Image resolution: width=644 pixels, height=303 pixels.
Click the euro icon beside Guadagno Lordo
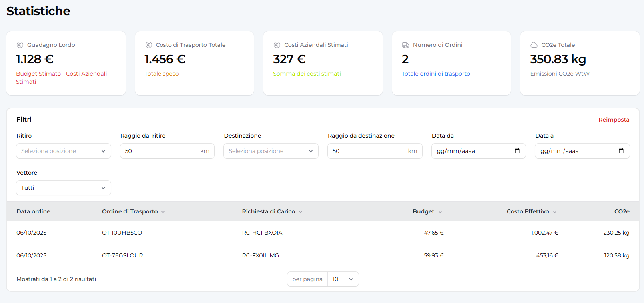(x=20, y=45)
